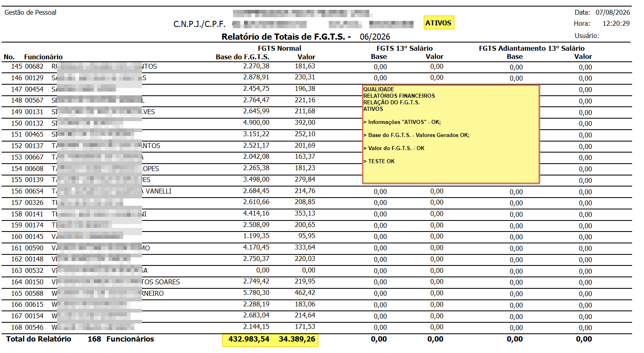Screen dimensions: 644x353
Task: Click employee code 00546 in row 168
Action: click(x=34, y=327)
